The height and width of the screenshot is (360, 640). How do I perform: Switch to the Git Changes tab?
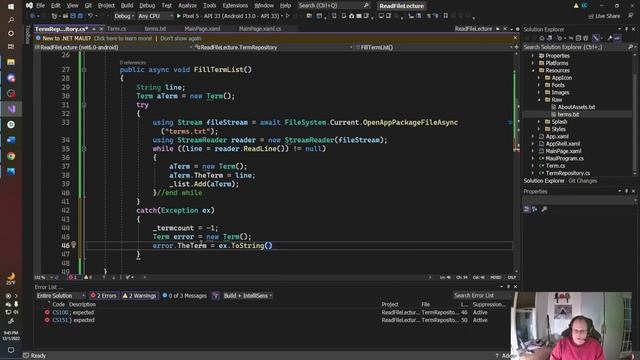pyautogui.click(x=582, y=181)
